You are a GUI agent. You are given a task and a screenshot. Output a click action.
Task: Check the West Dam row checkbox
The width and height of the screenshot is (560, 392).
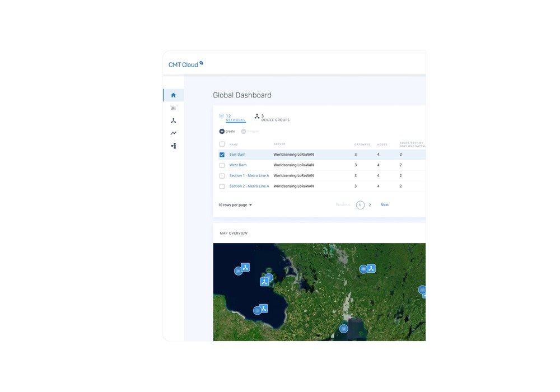(222, 165)
